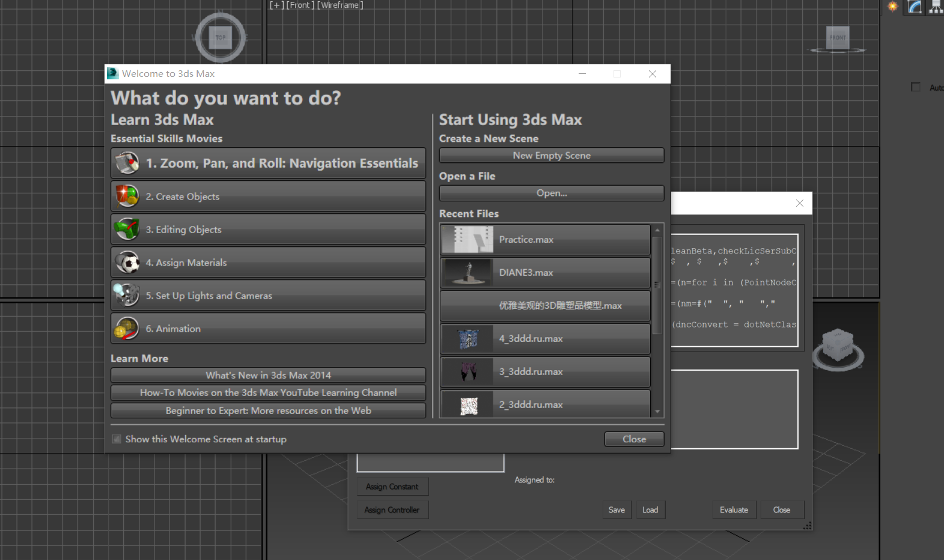
Task: Toggle Show this Welcome Screen at startup
Action: tap(117, 439)
